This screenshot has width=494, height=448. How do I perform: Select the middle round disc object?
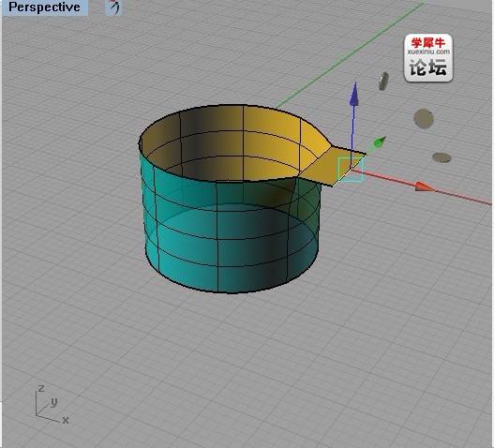pyautogui.click(x=424, y=119)
